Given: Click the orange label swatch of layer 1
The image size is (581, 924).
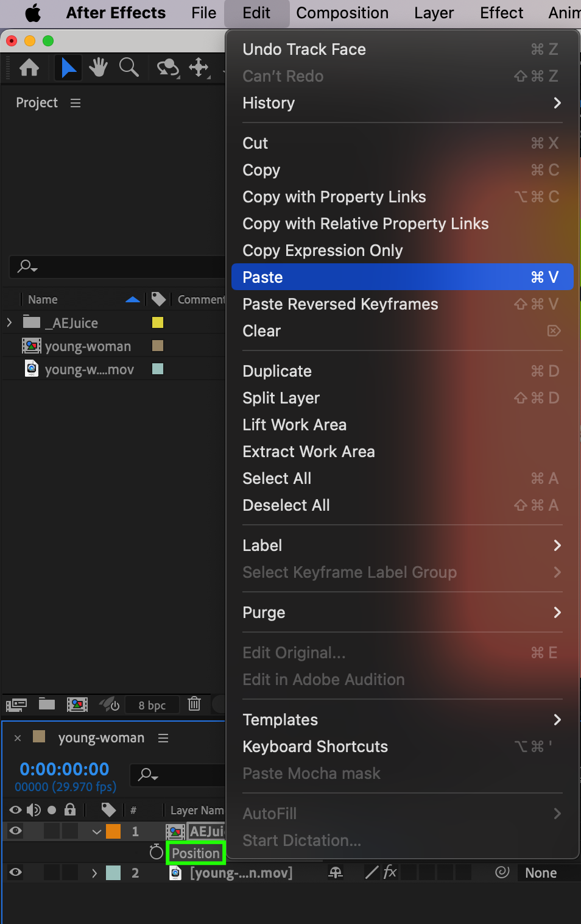Looking at the screenshot, I should pos(113,831).
